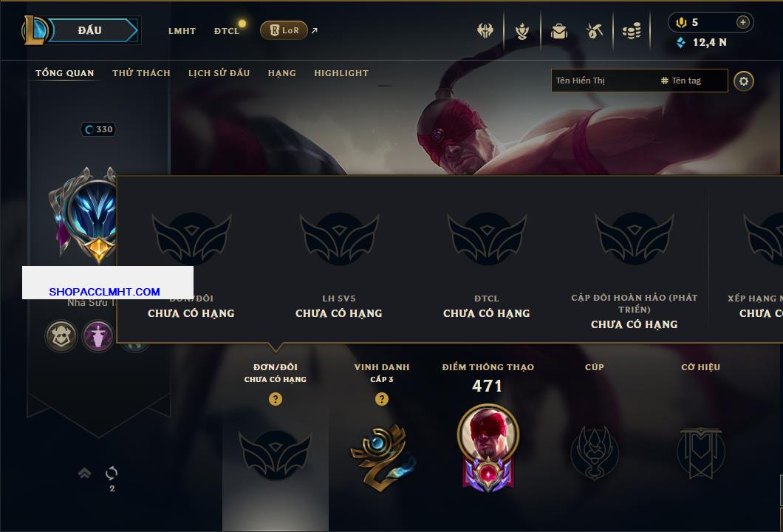Open the HIGHLIGHT tab
783x532 pixels.
click(341, 73)
